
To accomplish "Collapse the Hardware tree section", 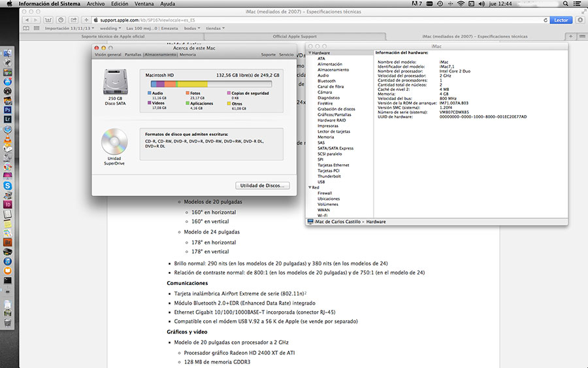I will coord(310,52).
